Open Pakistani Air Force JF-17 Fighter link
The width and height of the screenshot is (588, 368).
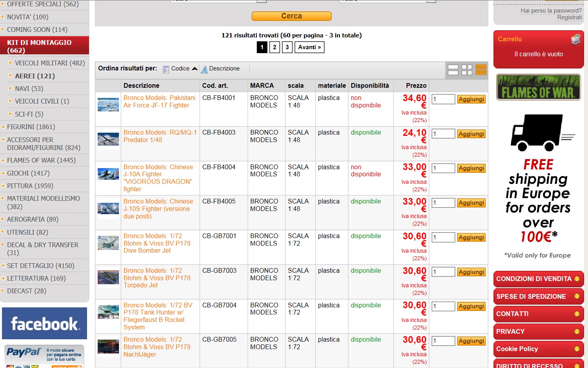pyautogui.click(x=160, y=102)
